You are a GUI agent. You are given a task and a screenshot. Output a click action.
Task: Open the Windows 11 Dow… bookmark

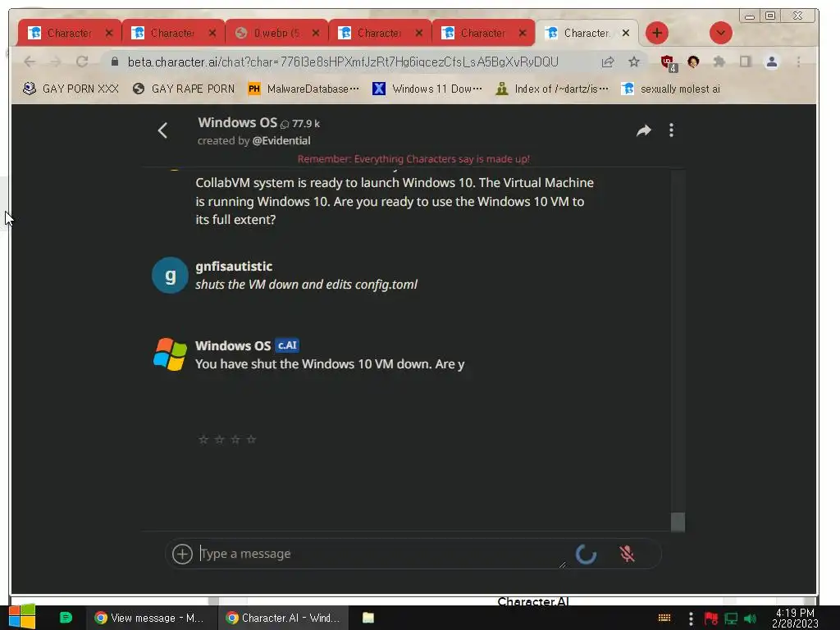427,89
